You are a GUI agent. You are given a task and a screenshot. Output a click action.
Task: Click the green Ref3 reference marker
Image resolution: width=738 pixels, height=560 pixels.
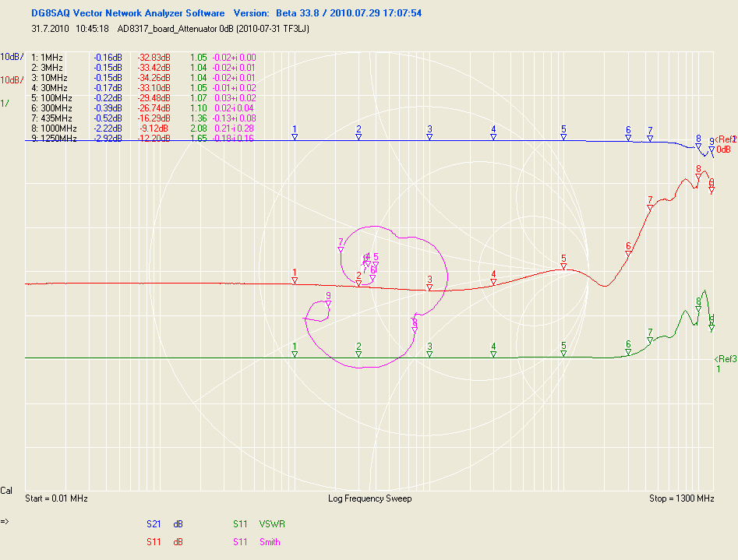tap(725, 358)
